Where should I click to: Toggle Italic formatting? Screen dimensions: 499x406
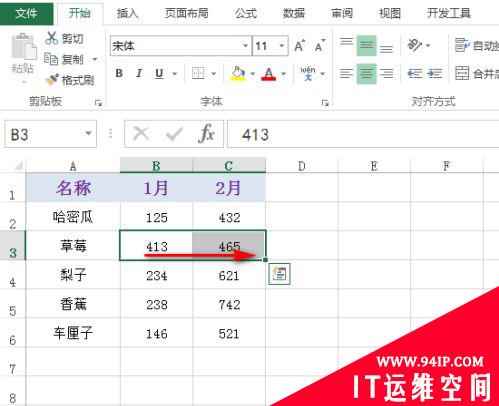pyautogui.click(x=139, y=73)
